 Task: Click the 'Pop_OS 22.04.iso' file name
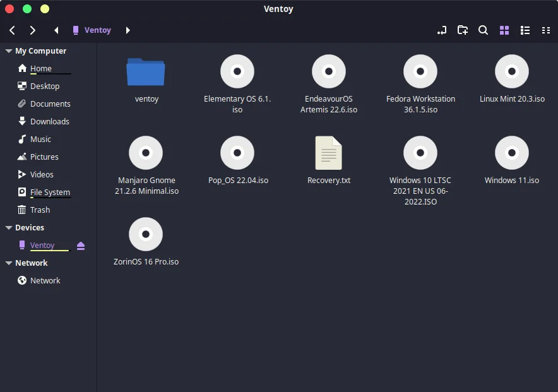(x=238, y=181)
